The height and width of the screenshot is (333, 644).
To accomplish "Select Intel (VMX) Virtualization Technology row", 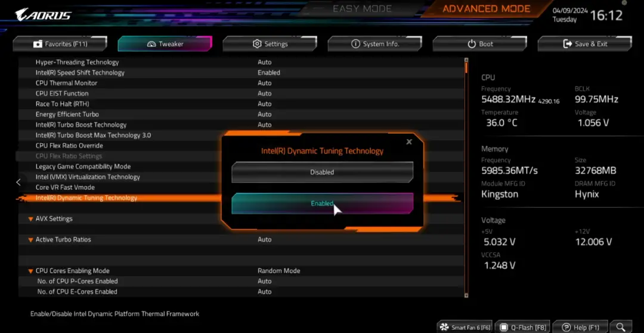I will click(x=88, y=177).
